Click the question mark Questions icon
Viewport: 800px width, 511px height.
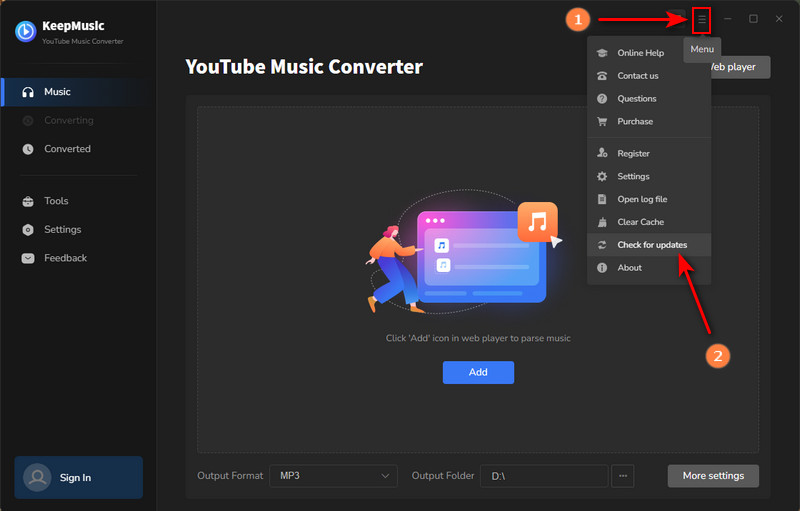(x=602, y=98)
